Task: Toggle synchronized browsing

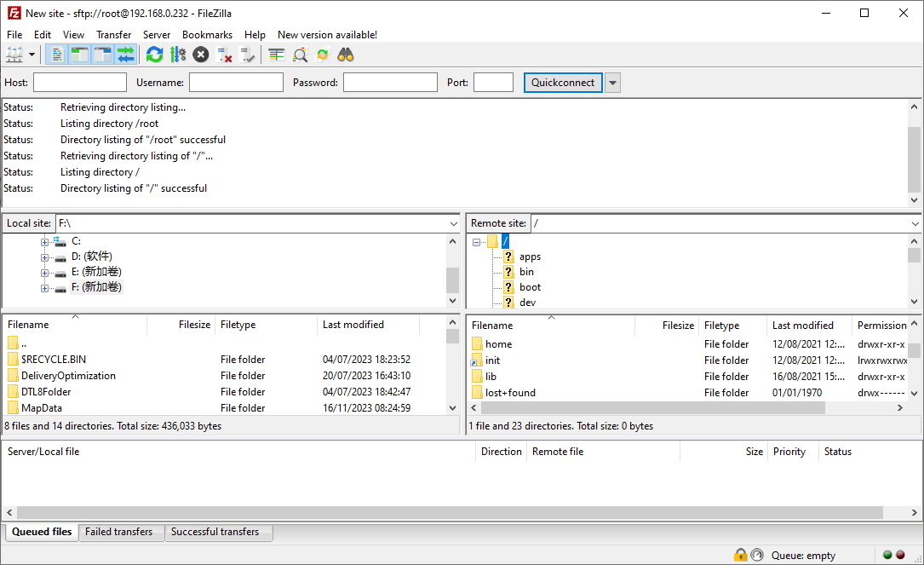Action: pyautogui.click(x=323, y=55)
